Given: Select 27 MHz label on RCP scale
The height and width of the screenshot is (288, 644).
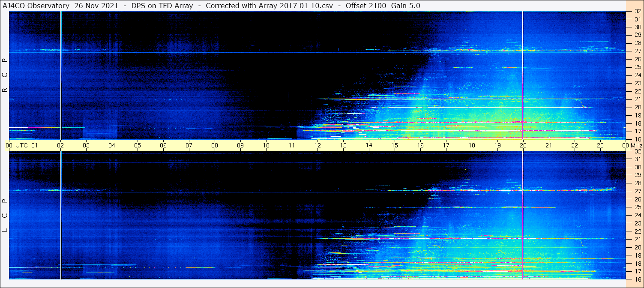Looking at the screenshot, I should pyautogui.click(x=637, y=51).
